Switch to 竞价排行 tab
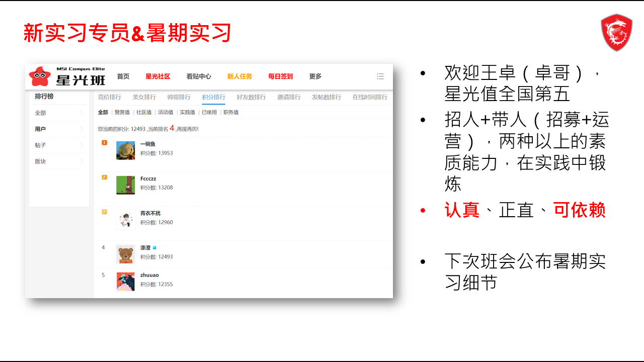 coord(109,97)
